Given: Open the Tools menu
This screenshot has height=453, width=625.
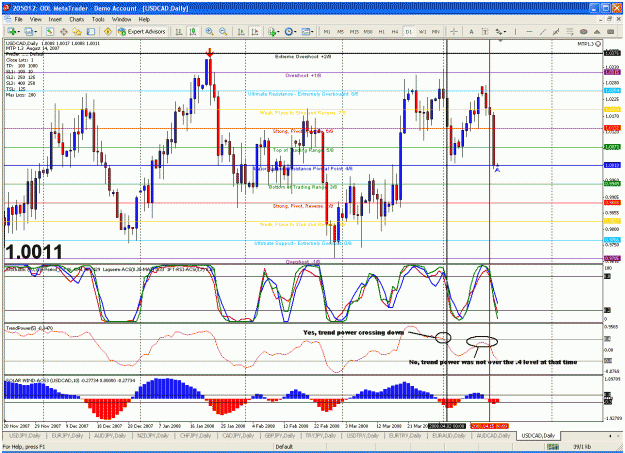Looking at the screenshot, I should tap(98, 19).
